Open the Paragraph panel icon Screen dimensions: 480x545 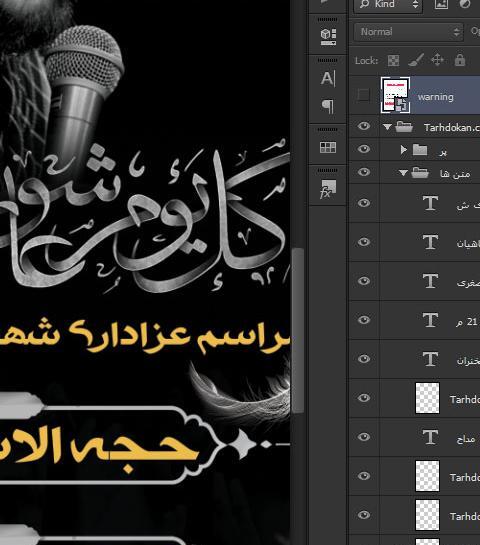coord(328,106)
